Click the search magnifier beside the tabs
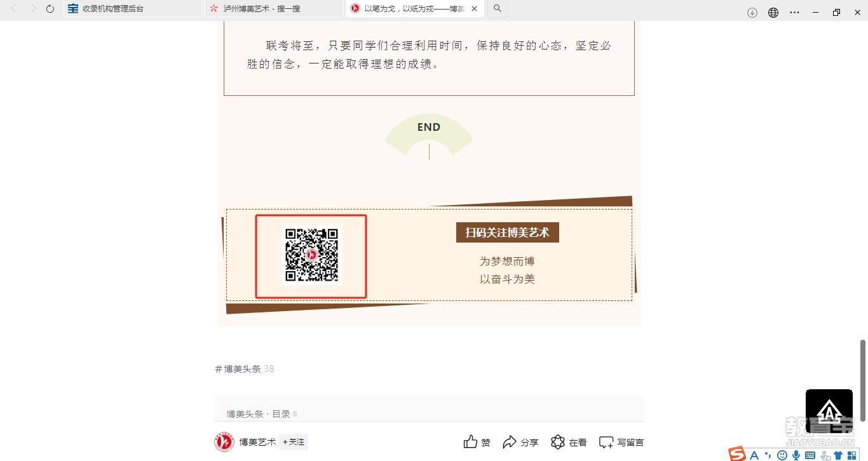868x461 pixels. 498,9
